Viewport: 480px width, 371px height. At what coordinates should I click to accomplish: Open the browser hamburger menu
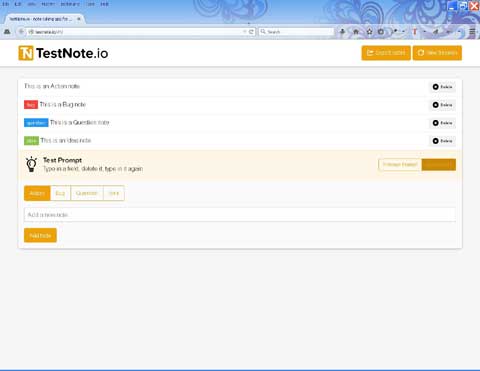click(x=472, y=32)
